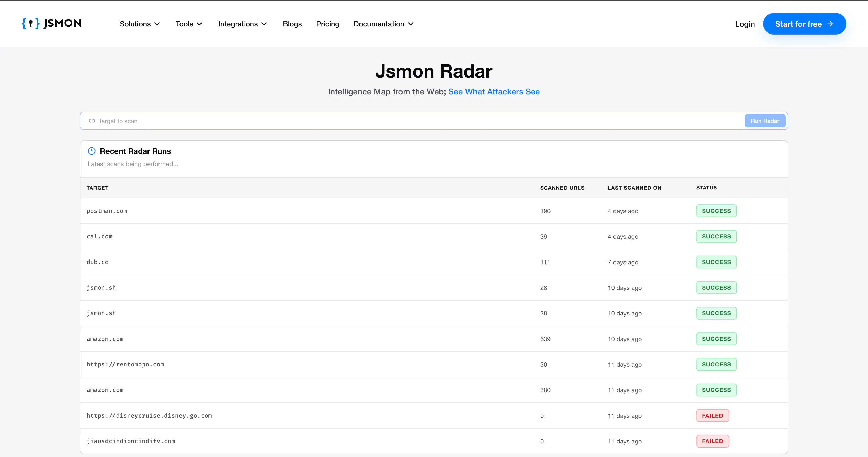The width and height of the screenshot is (868, 457).
Task: Click the SUCCESS badge in the amazon.com 639 row
Action: point(716,339)
